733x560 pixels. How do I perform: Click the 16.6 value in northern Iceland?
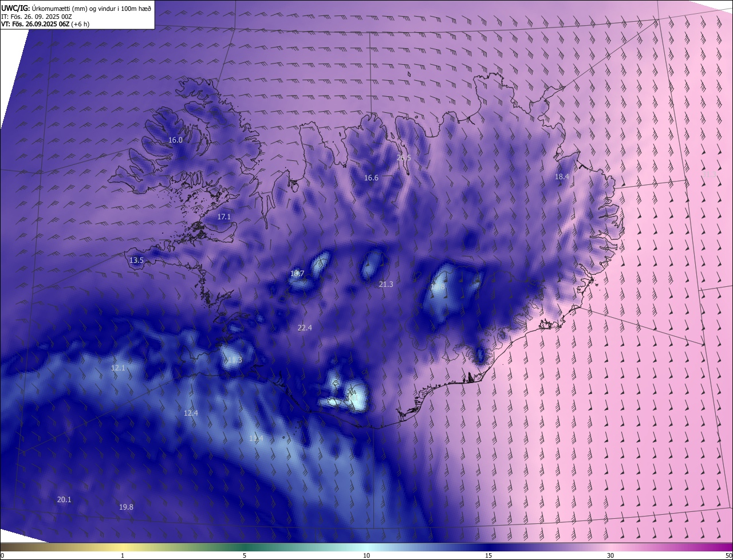point(371,178)
